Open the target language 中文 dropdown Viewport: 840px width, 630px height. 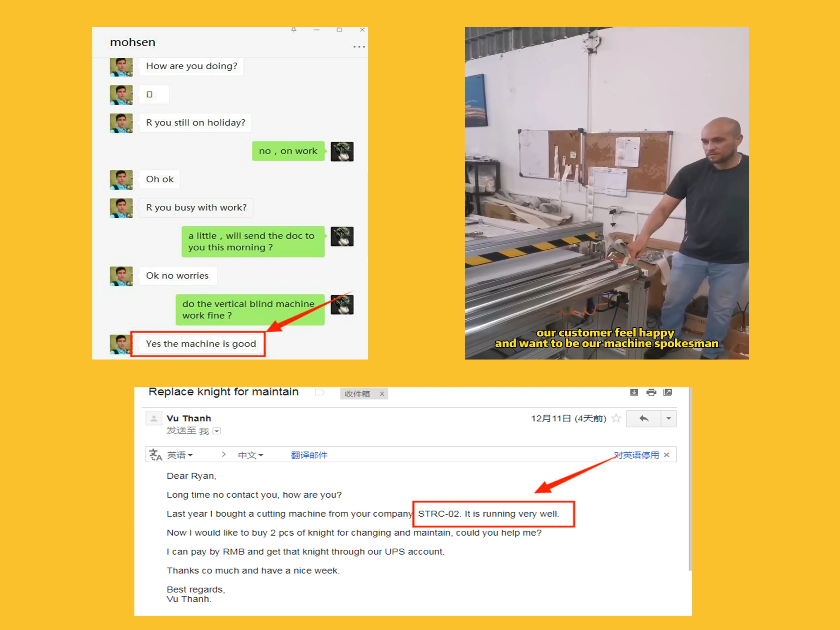point(250,455)
